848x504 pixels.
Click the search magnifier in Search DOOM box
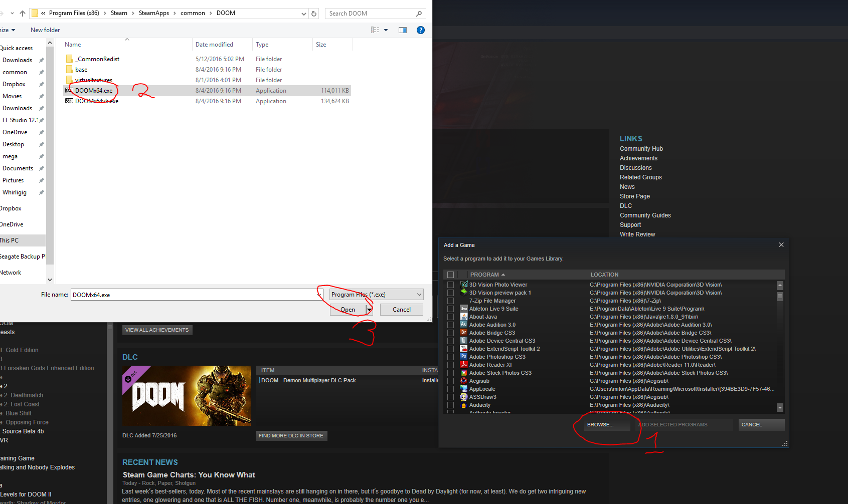click(419, 14)
